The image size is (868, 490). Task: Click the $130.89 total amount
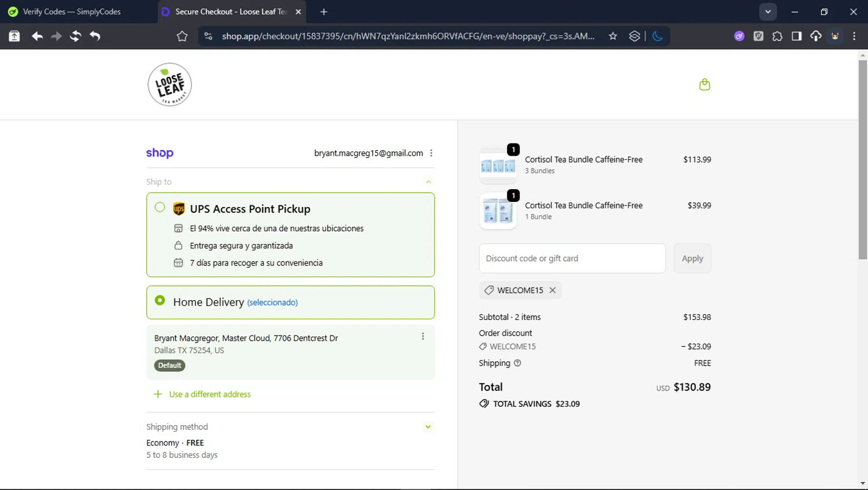692,387
